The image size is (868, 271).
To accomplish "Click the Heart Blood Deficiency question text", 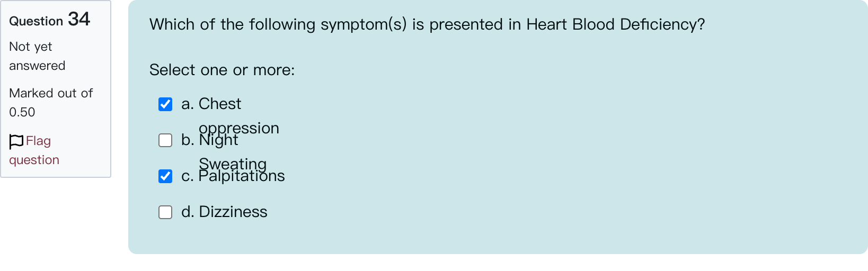I will point(427,24).
